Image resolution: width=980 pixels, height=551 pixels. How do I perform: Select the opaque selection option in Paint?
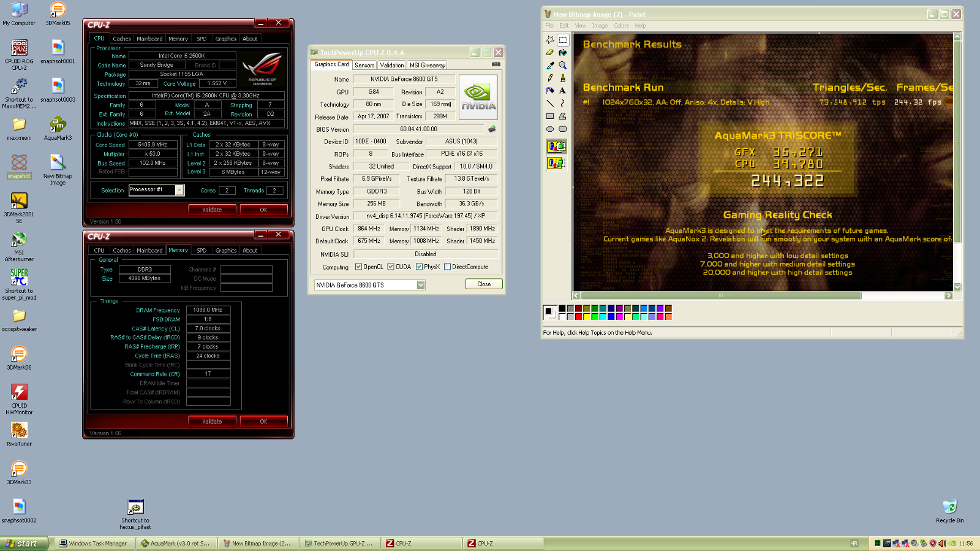556,146
